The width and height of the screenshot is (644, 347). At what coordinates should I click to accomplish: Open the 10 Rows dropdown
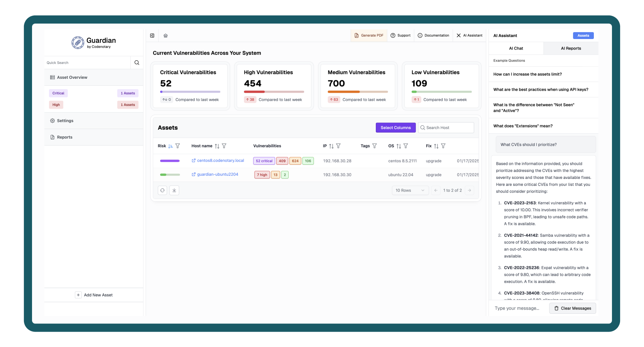point(410,191)
